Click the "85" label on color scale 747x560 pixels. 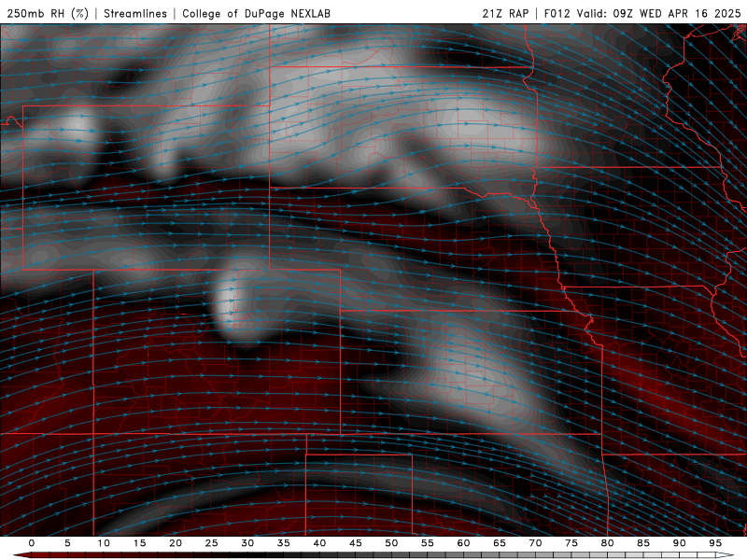(x=643, y=543)
